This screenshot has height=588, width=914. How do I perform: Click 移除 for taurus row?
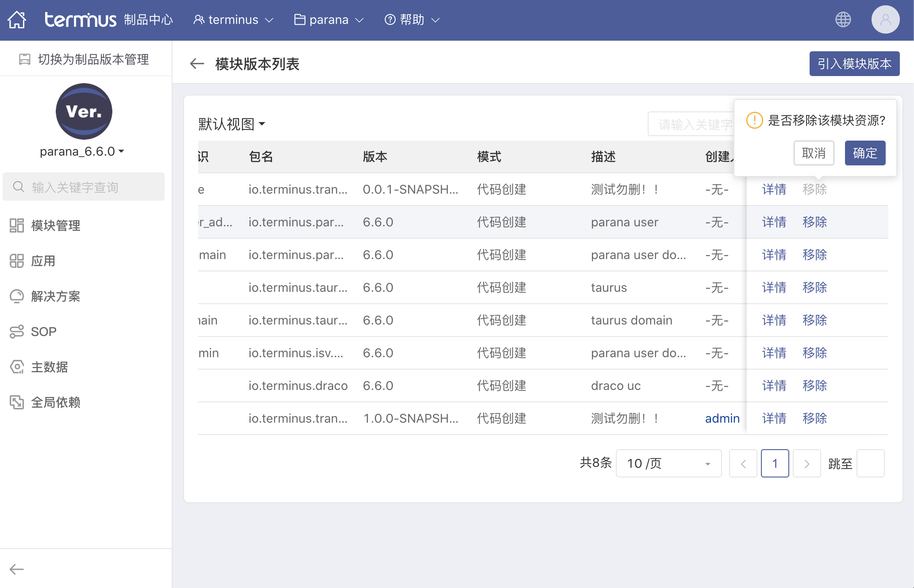click(x=814, y=287)
